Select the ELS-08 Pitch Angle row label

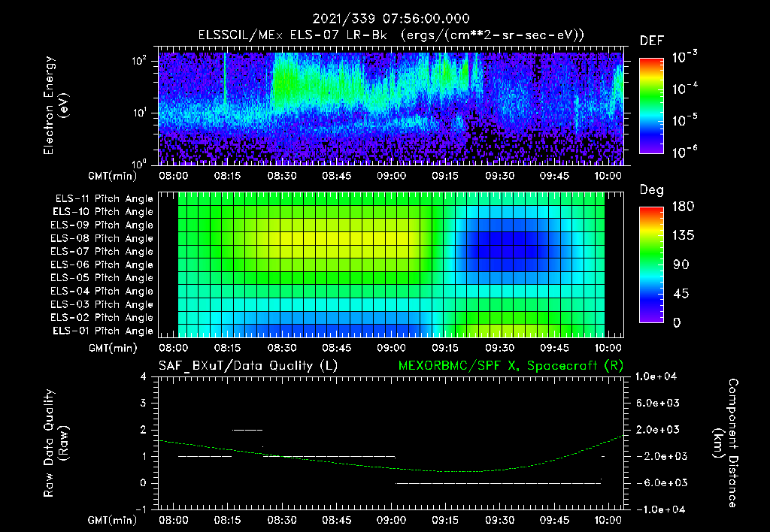[x=102, y=238]
